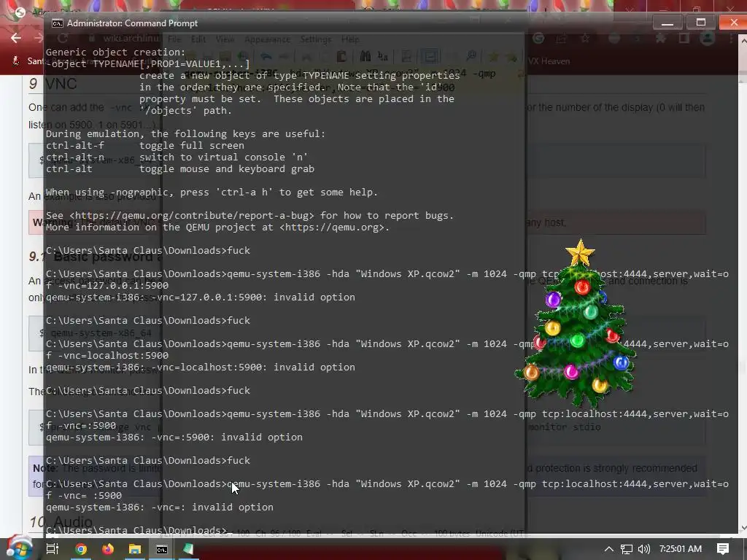
Task: Click the taskbar clock showing 7:25:01 AM
Action: 681,549
